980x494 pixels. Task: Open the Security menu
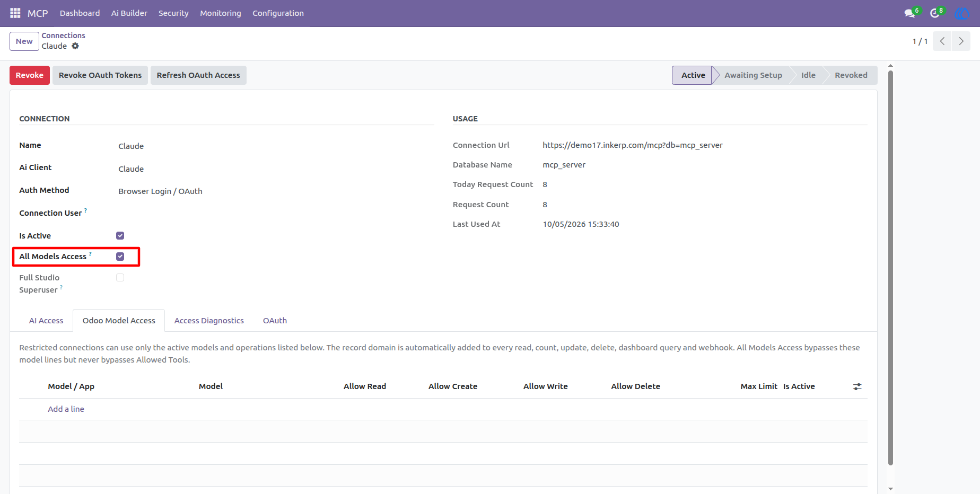(173, 13)
